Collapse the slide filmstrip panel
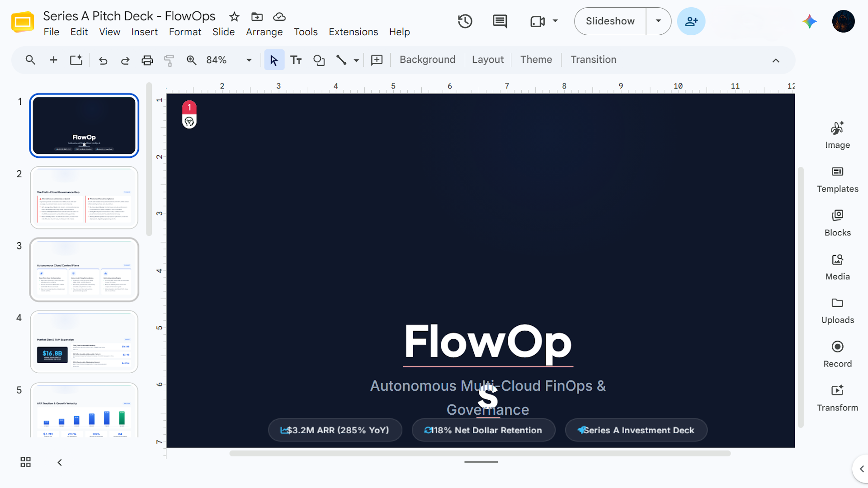 click(60, 462)
